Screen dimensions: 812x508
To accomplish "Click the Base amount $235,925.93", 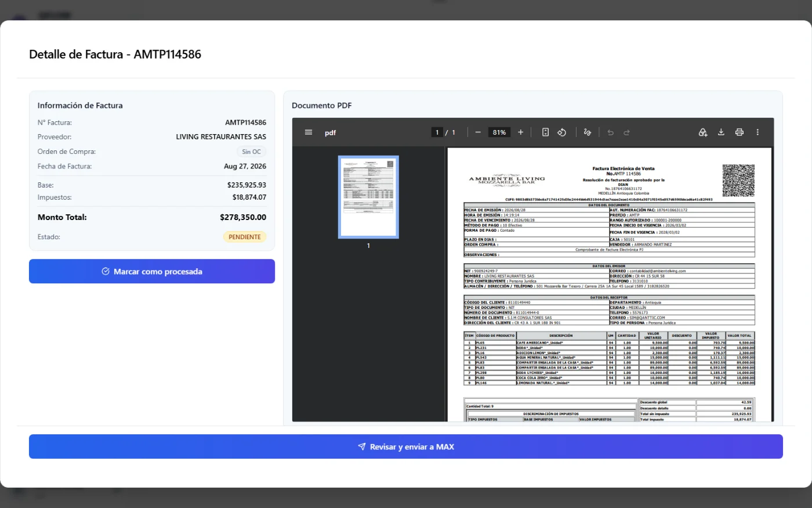I will pyautogui.click(x=246, y=185).
